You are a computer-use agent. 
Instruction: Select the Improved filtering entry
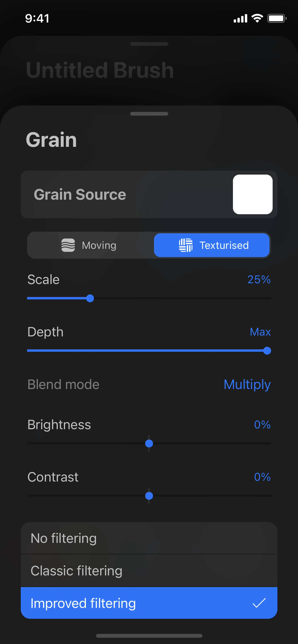pos(149,603)
